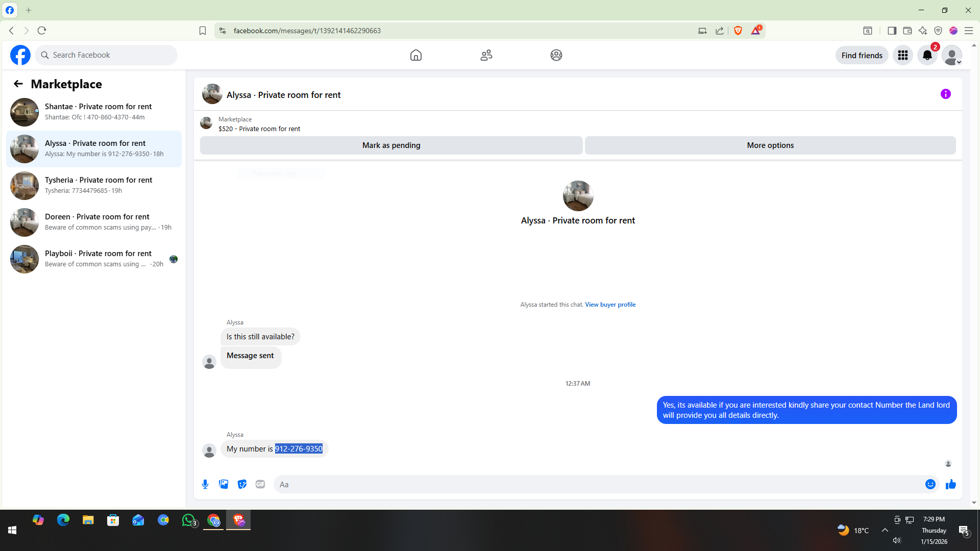Image resolution: width=980 pixels, height=551 pixels.
Task: Open the GIF picker
Action: pyautogui.click(x=260, y=484)
